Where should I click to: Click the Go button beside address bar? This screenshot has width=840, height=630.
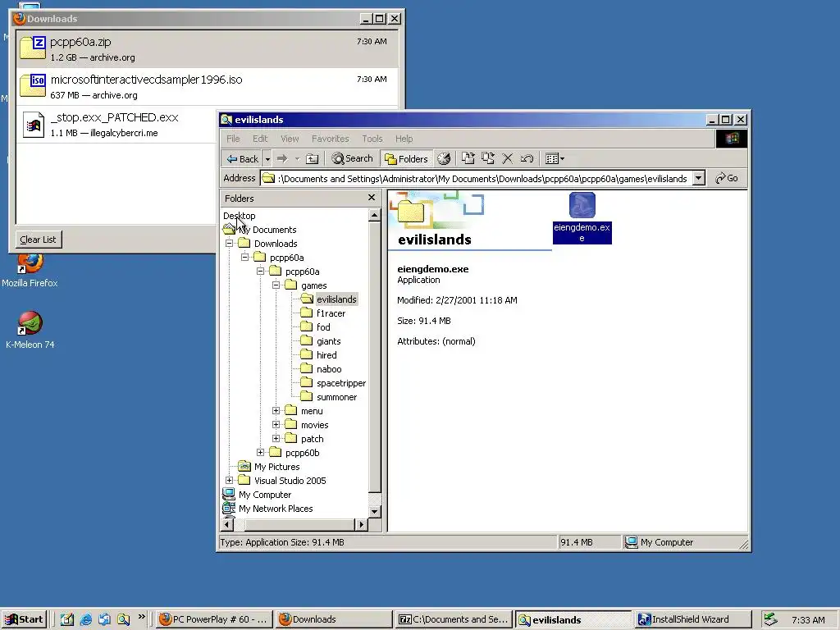point(727,178)
